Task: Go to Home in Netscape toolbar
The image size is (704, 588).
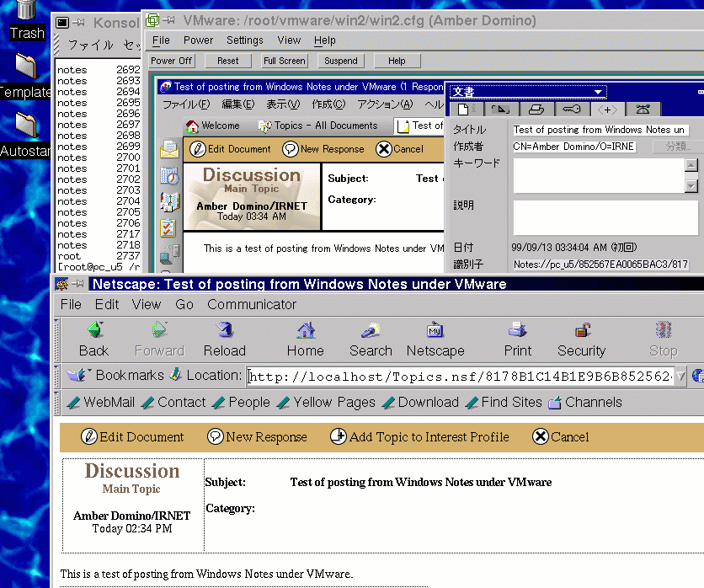Action: [306, 330]
